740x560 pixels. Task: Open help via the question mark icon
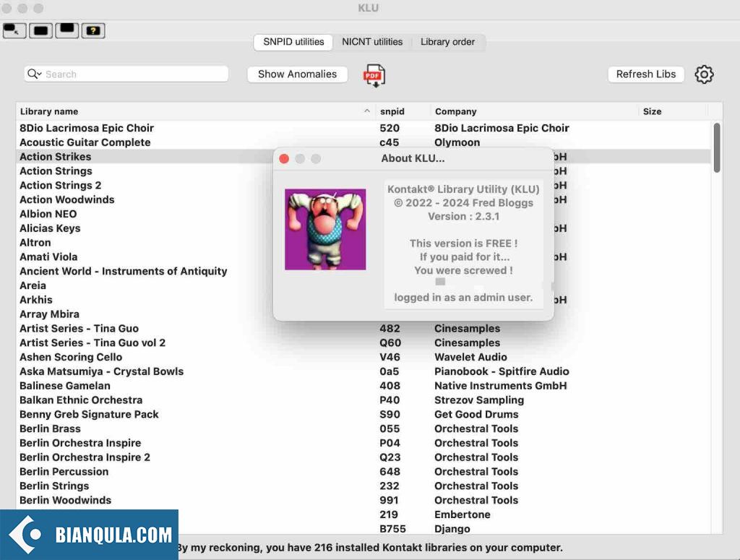(93, 30)
